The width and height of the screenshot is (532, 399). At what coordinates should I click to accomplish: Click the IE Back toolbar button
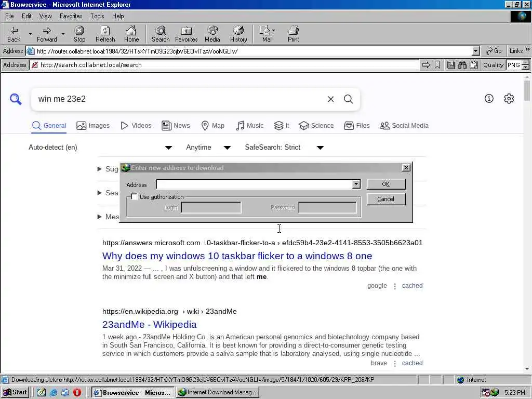click(x=14, y=34)
